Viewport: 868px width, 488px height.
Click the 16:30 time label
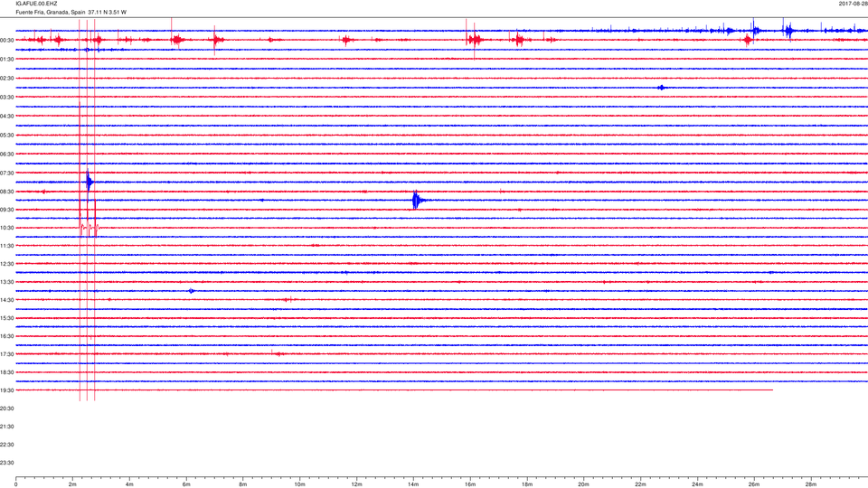(6, 336)
